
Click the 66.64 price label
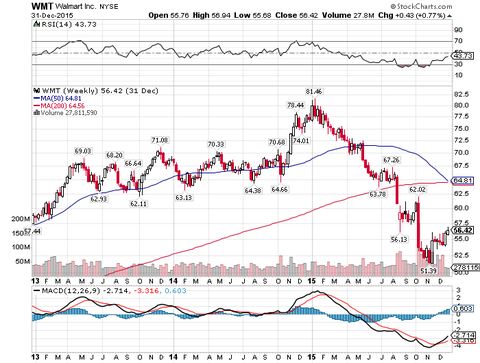coord(133,164)
